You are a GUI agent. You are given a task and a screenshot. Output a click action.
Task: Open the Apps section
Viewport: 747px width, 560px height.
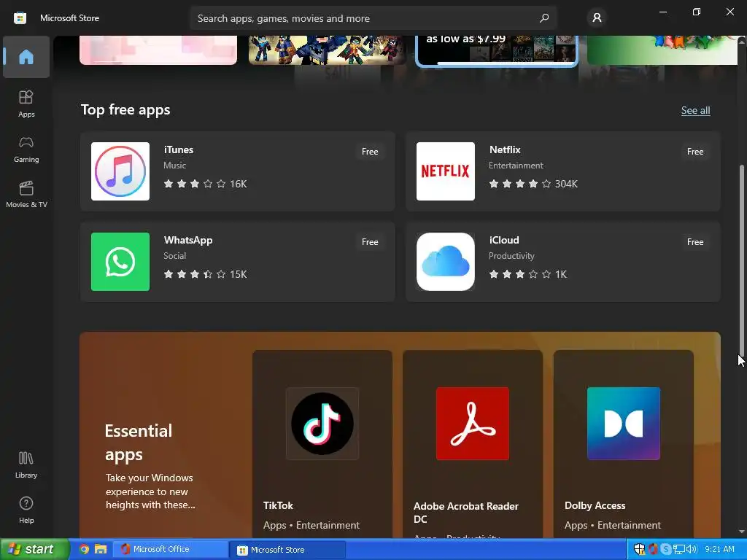(26, 104)
